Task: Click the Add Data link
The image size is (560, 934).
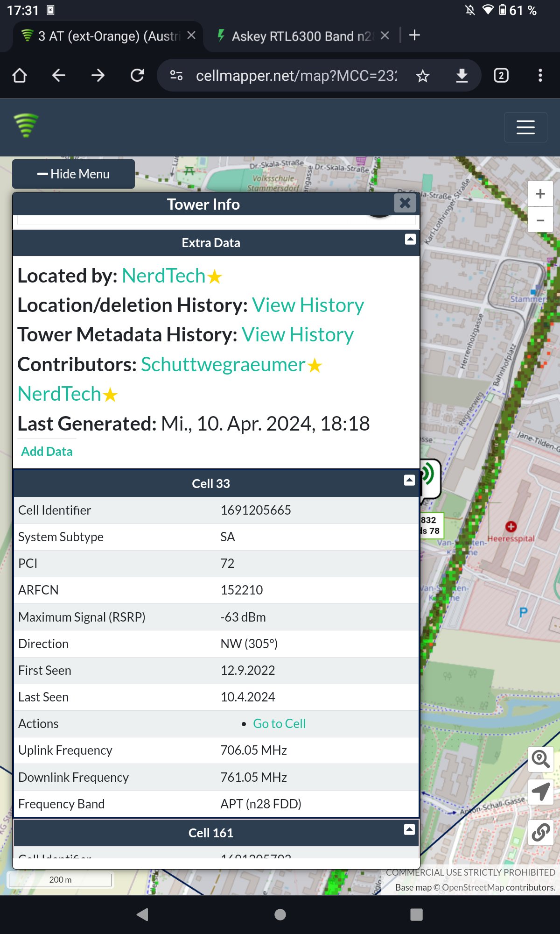Action: [x=47, y=452]
